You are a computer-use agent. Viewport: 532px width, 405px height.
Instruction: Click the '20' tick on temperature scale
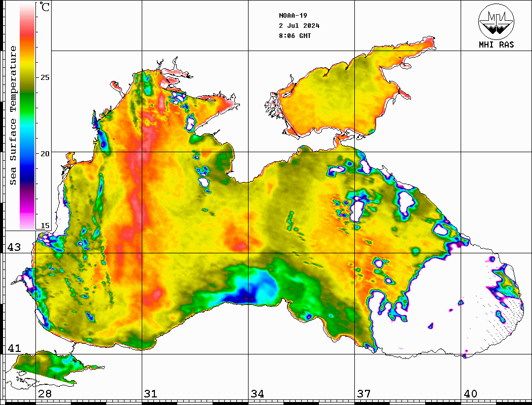(45, 154)
